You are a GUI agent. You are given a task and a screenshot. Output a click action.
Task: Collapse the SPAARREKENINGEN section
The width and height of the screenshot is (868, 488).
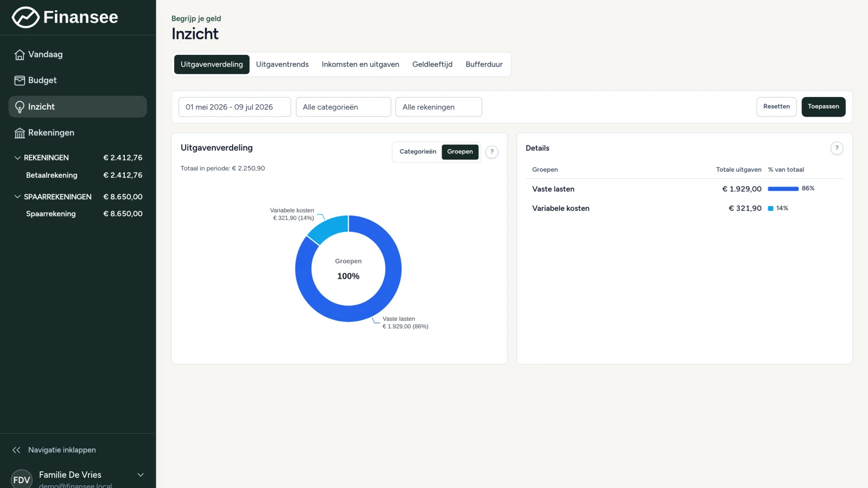[17, 197]
